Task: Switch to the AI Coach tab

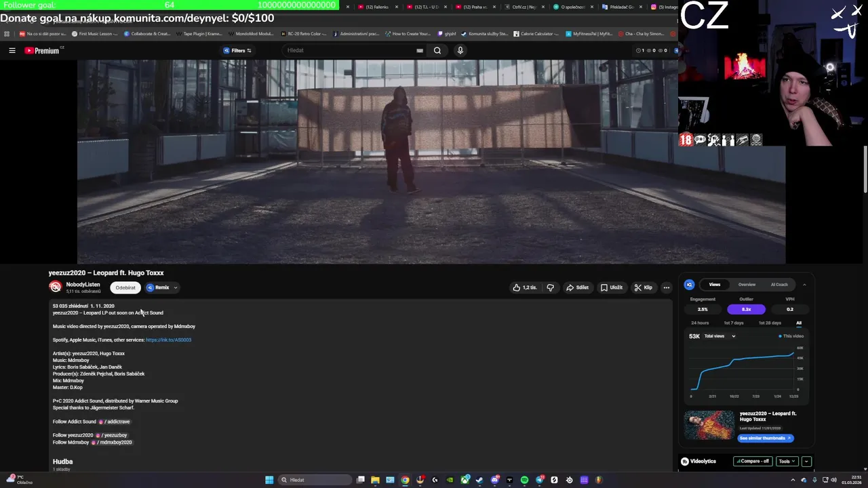Action: point(779,285)
